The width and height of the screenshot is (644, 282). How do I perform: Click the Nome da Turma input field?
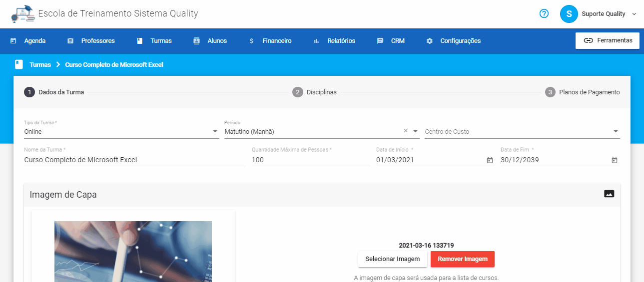coord(135,160)
